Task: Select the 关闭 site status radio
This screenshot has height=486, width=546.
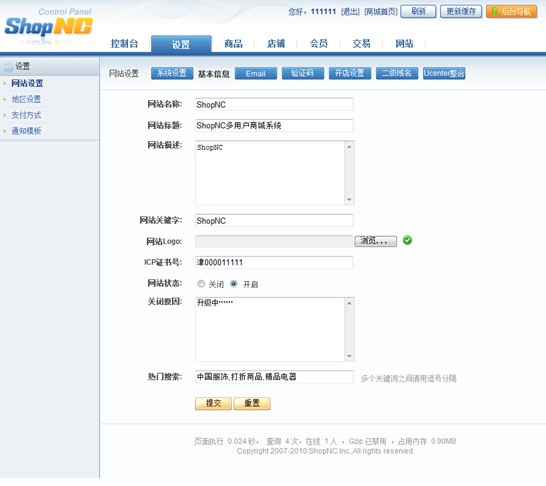Action: (x=201, y=284)
